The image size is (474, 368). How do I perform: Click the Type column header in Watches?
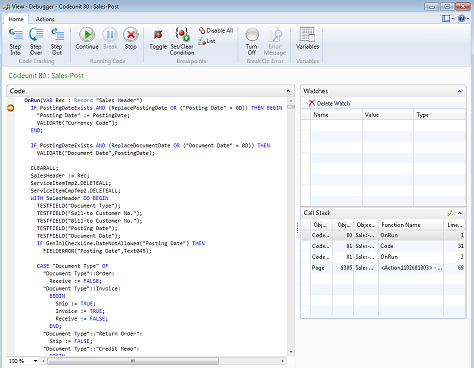pos(439,115)
